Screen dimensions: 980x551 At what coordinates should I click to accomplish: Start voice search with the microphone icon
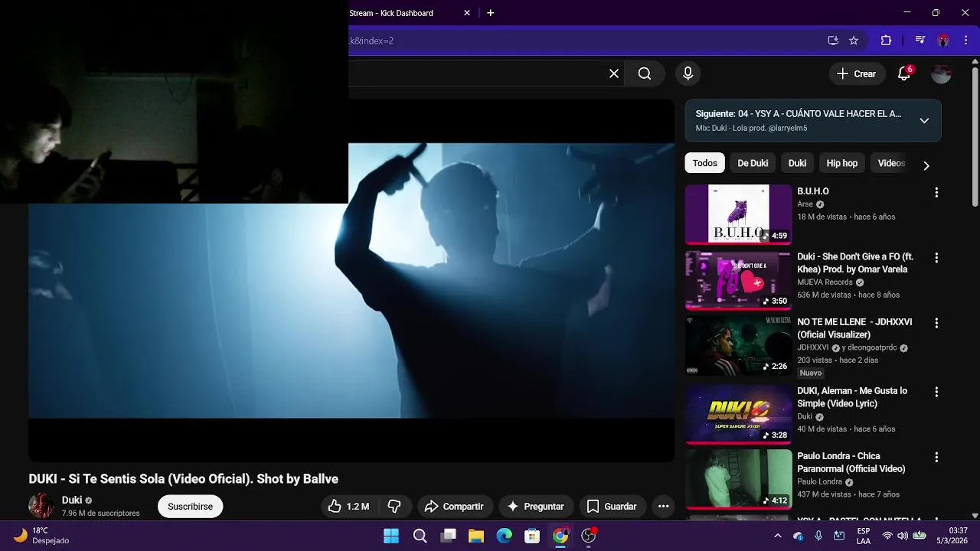pyautogui.click(x=688, y=73)
